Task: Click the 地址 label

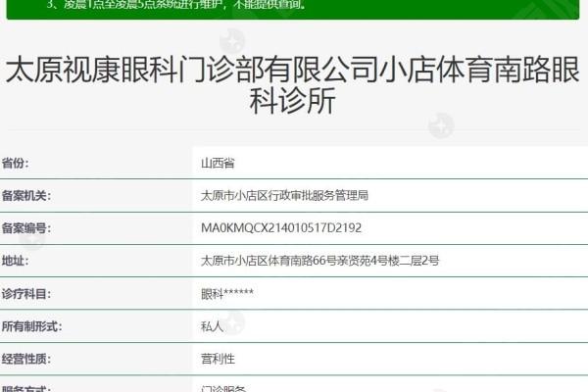Action: (16, 261)
